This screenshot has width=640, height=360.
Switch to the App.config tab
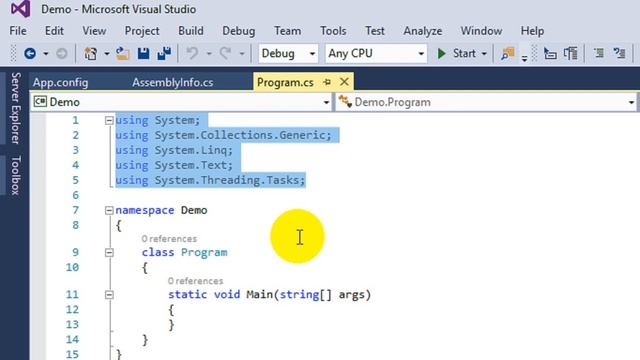(60, 82)
